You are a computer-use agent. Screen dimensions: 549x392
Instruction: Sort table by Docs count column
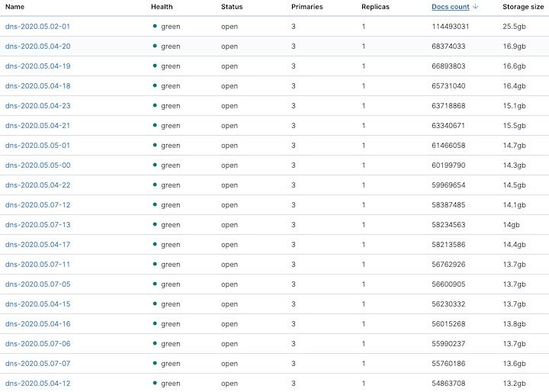(450, 7)
